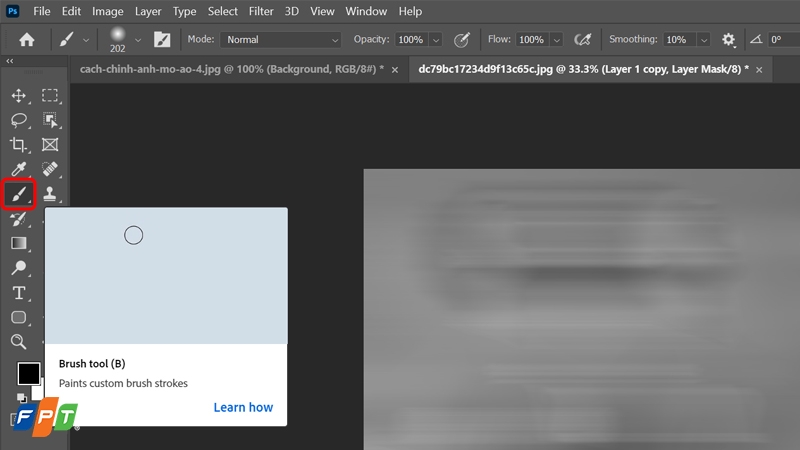Open the Type menu
The width and height of the screenshot is (800, 450).
[184, 11]
